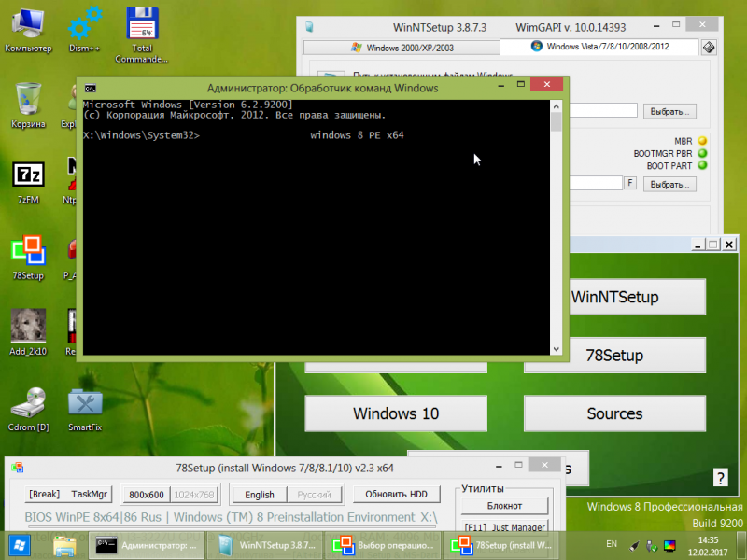Click the Sources launcher button
The height and width of the screenshot is (560, 747).
click(x=614, y=413)
